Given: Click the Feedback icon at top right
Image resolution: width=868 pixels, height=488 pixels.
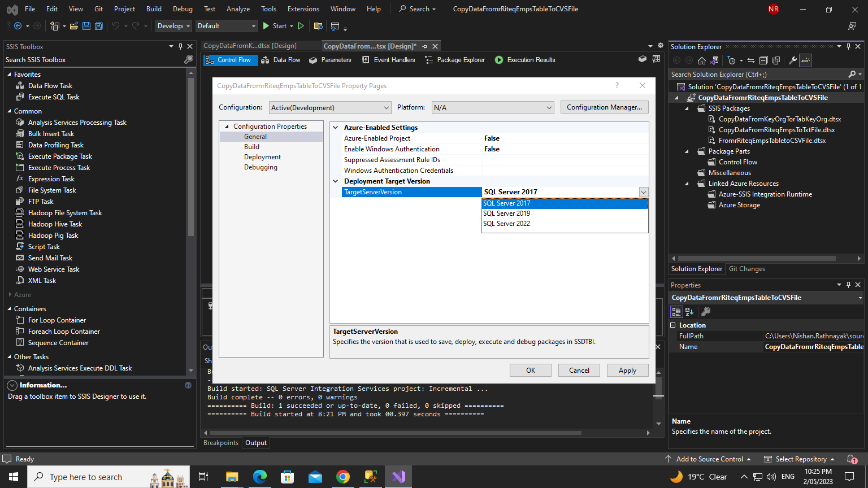Looking at the screenshot, I should click(852, 26).
